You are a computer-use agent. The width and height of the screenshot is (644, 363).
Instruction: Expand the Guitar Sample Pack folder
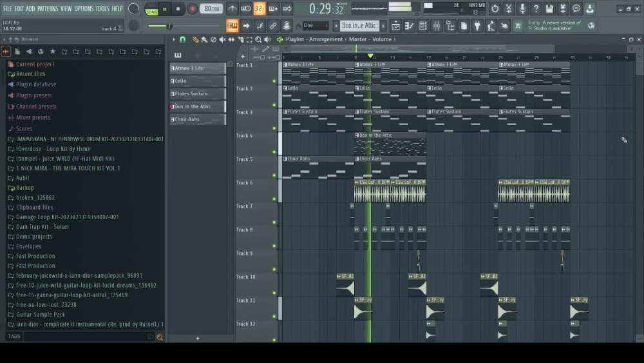coord(40,315)
